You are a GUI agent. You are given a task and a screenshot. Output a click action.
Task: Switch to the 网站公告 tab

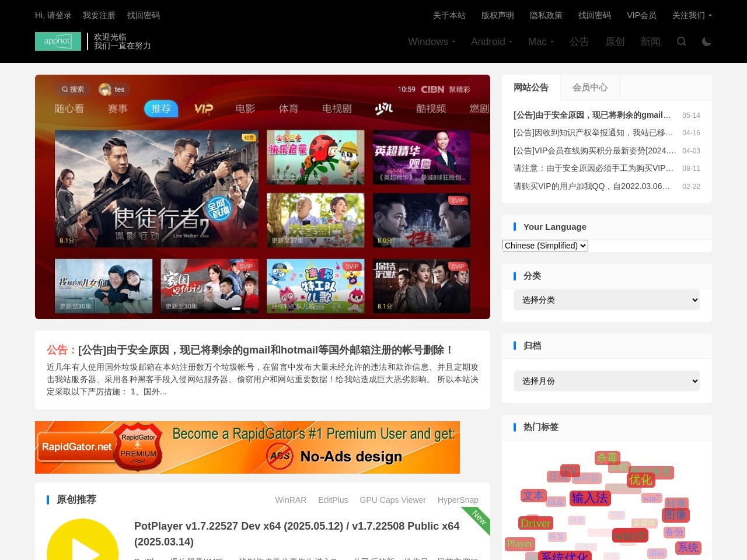pos(531,87)
